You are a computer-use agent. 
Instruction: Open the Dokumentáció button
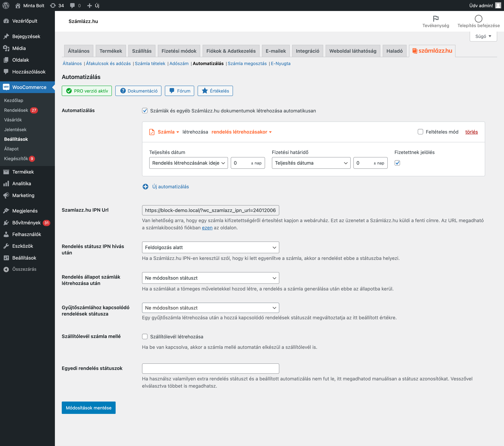coord(138,91)
